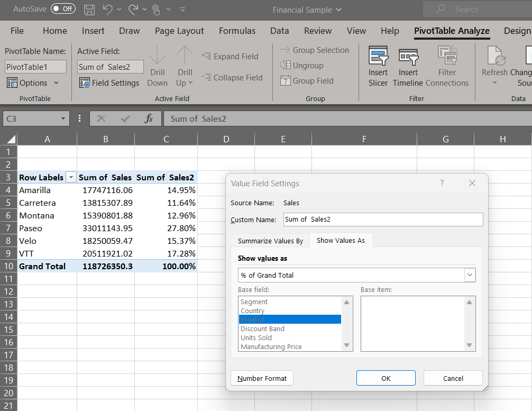The width and height of the screenshot is (532, 411).
Task: Click the Undo arrow icon
Action: (x=107, y=10)
